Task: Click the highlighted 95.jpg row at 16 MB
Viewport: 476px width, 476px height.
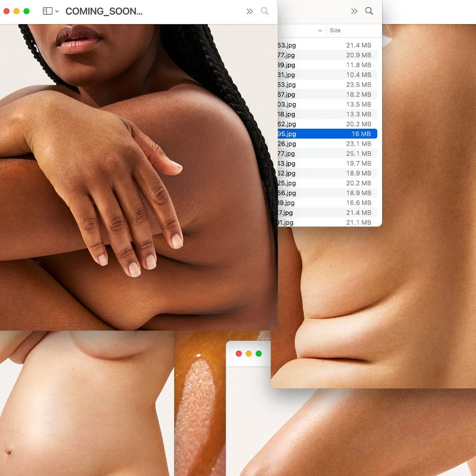Action: [x=327, y=134]
